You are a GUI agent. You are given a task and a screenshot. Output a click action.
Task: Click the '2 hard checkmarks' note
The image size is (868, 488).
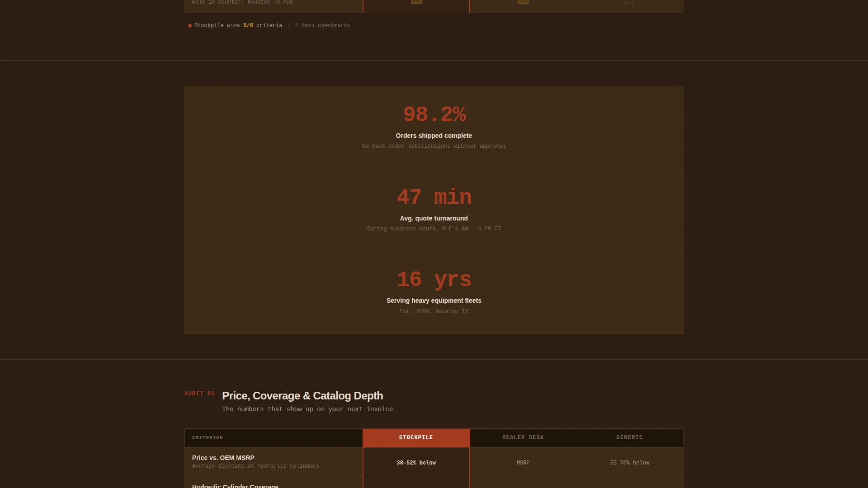[x=322, y=26]
